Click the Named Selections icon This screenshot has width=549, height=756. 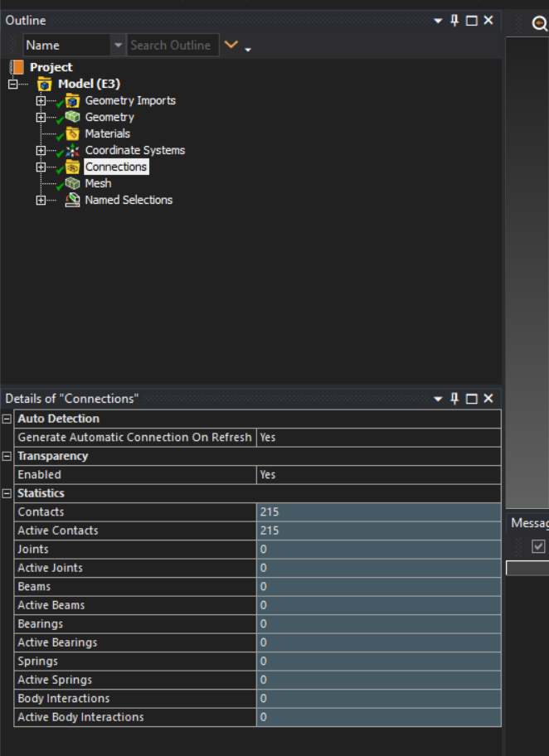point(73,200)
